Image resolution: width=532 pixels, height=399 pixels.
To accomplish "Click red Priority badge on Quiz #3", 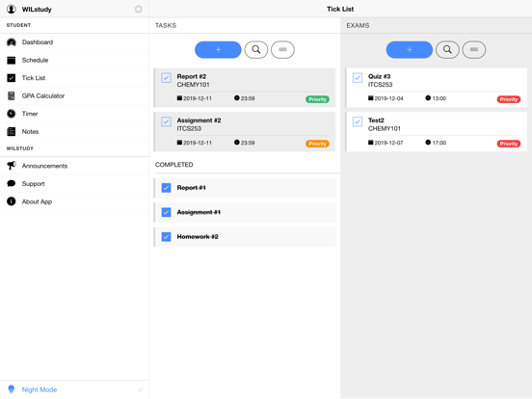I will click(509, 99).
